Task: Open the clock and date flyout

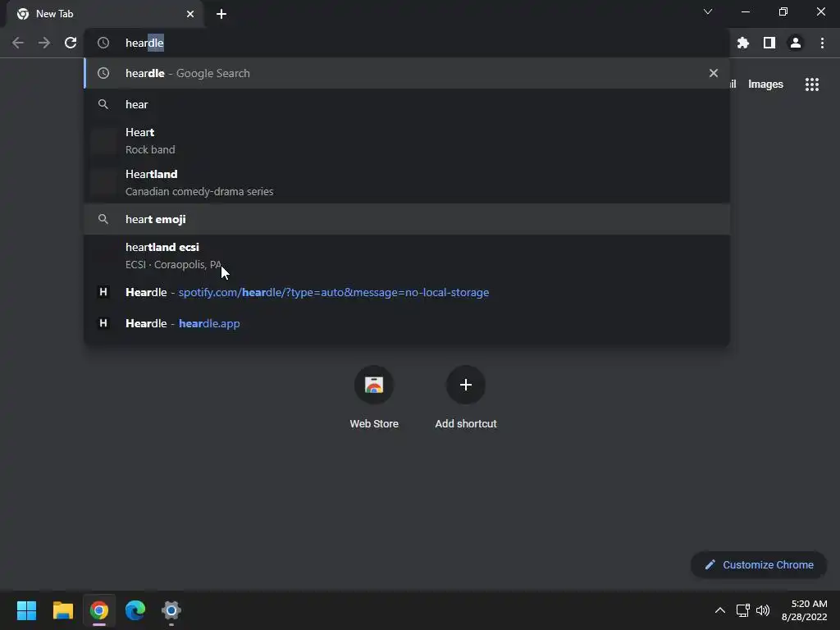Action: [804, 610]
